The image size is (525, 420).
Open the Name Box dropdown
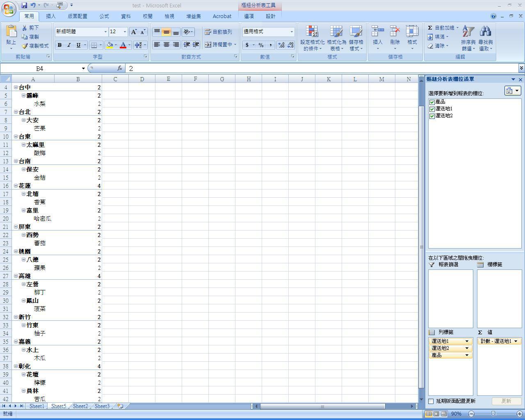coord(83,68)
